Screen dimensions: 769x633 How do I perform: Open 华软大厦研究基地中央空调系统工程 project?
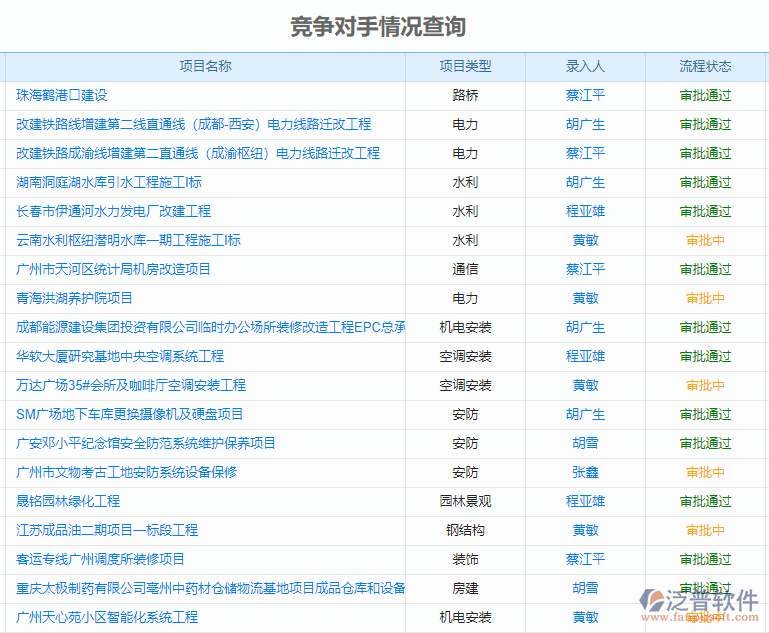(120, 357)
